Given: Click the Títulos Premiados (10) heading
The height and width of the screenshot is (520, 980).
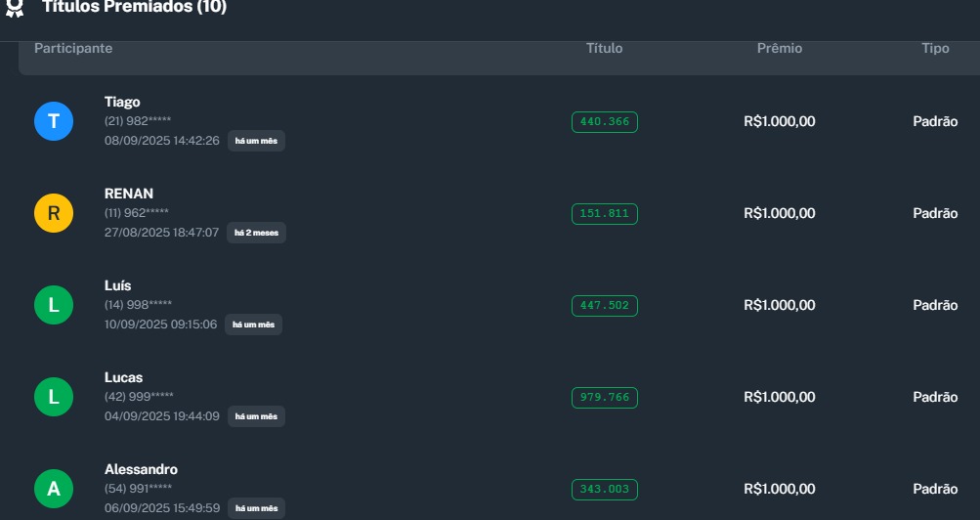Looking at the screenshot, I should tap(134, 8).
